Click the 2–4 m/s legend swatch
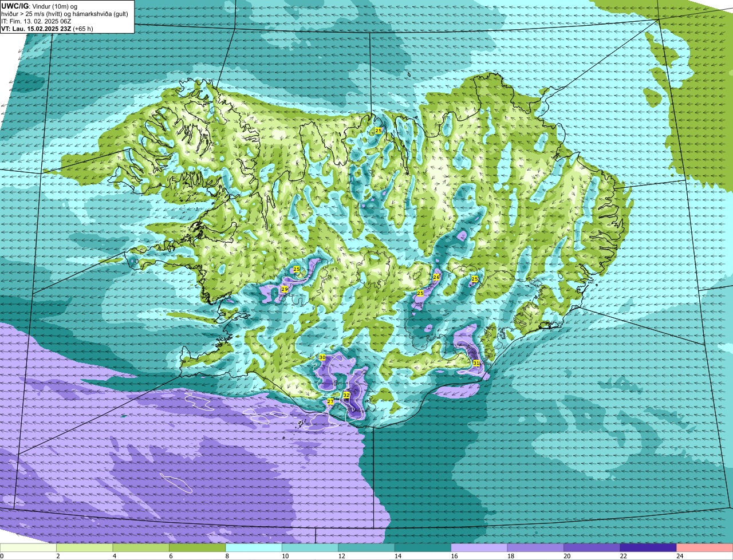The image size is (733, 560). tap(85, 547)
